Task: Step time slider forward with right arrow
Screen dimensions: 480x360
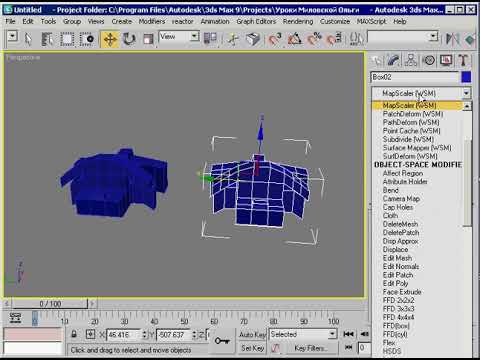Action: point(92,304)
